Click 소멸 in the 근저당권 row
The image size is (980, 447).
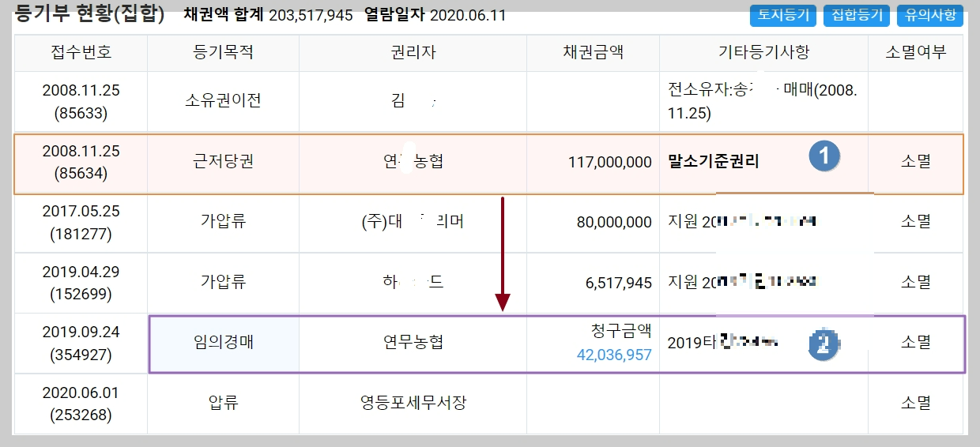pos(915,161)
